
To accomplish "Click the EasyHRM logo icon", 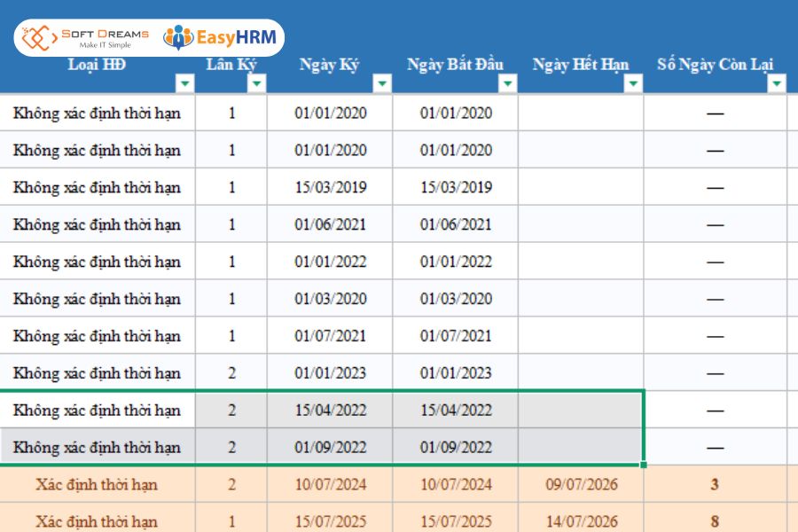I will 178,37.
